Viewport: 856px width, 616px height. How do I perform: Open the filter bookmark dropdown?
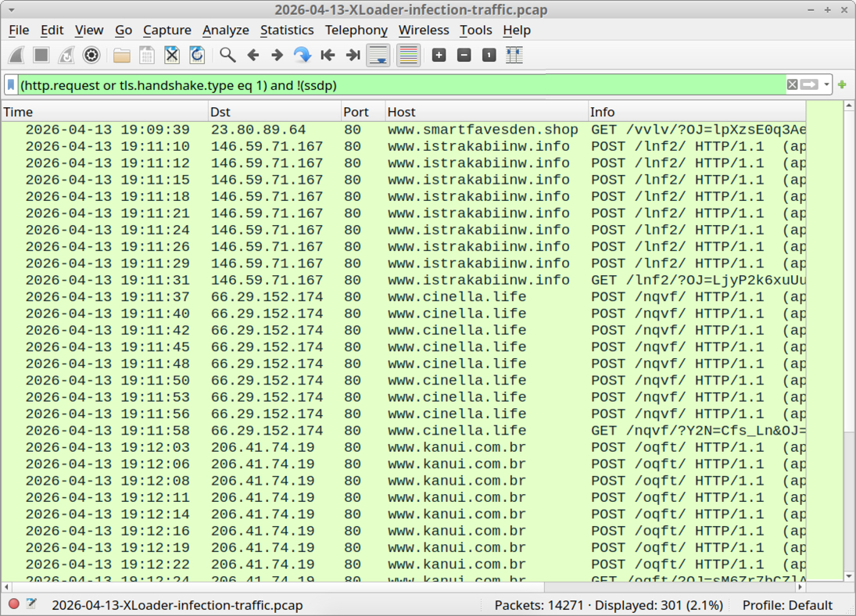pyautogui.click(x=11, y=84)
